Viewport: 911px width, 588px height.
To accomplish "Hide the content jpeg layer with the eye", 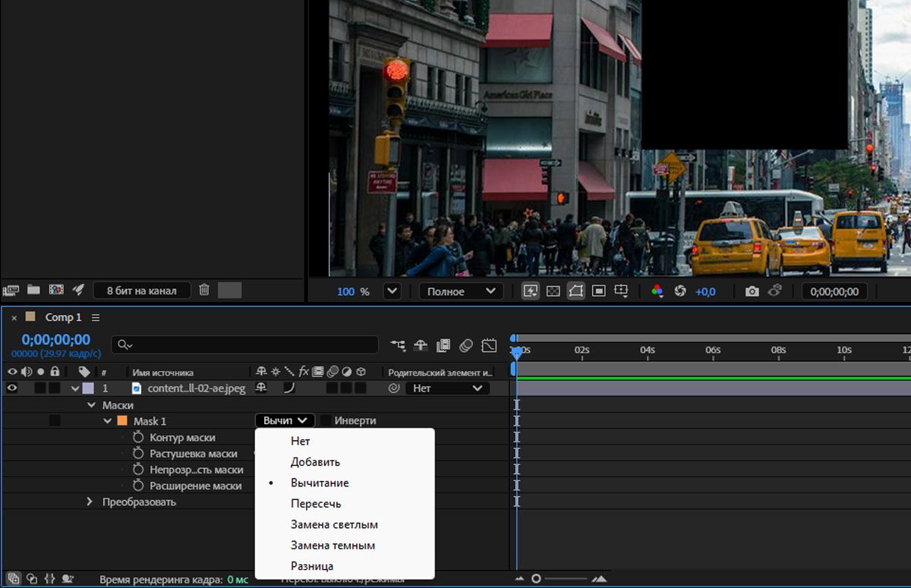I will tap(12, 388).
